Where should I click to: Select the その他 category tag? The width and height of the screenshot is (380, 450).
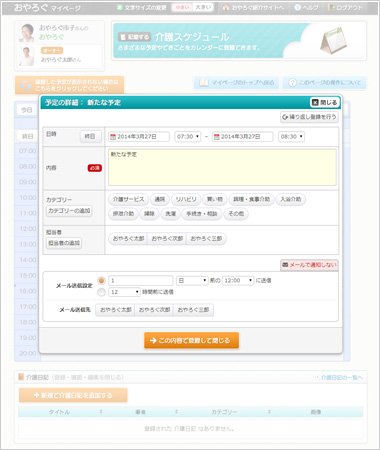(236, 214)
